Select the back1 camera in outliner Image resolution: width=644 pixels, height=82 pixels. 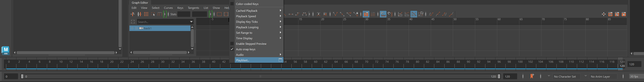(160, 28)
